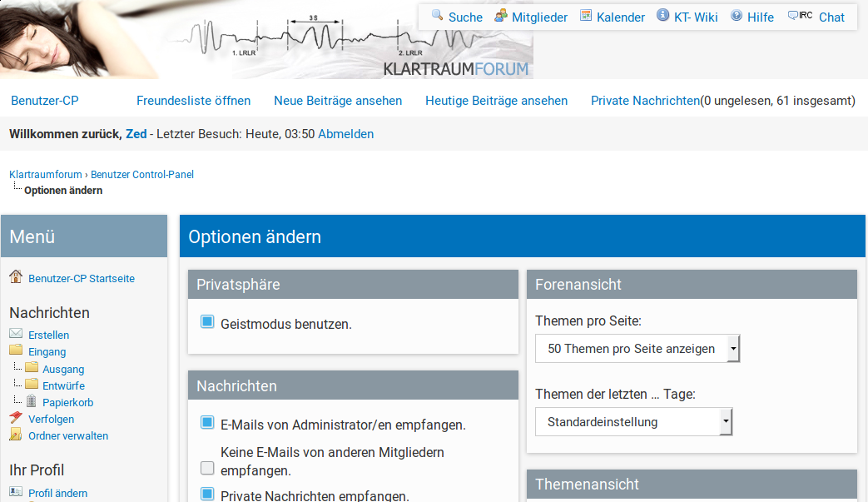This screenshot has width=868, height=502.
Task: Click the Klartraumforum banner logo
Action: pyautogui.click(x=456, y=68)
